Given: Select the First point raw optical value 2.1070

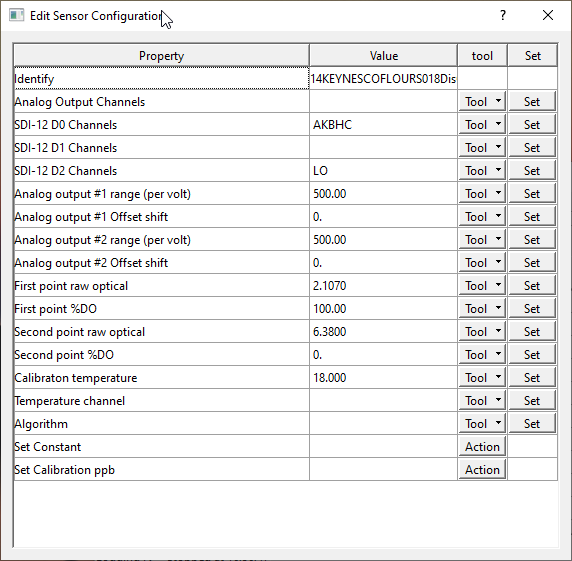Looking at the screenshot, I should [x=383, y=286].
